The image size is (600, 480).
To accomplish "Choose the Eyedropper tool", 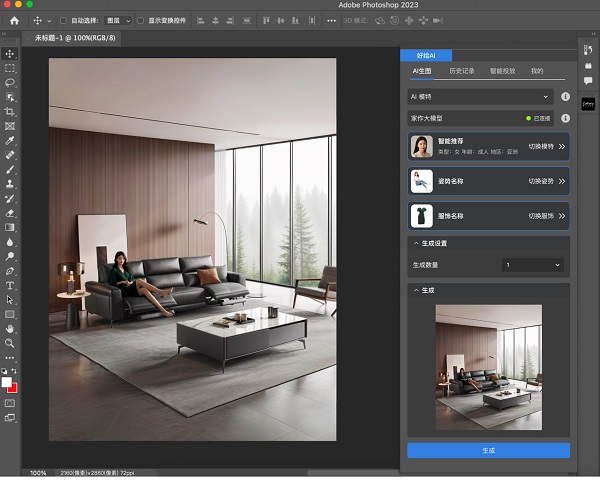I will coord(10,141).
